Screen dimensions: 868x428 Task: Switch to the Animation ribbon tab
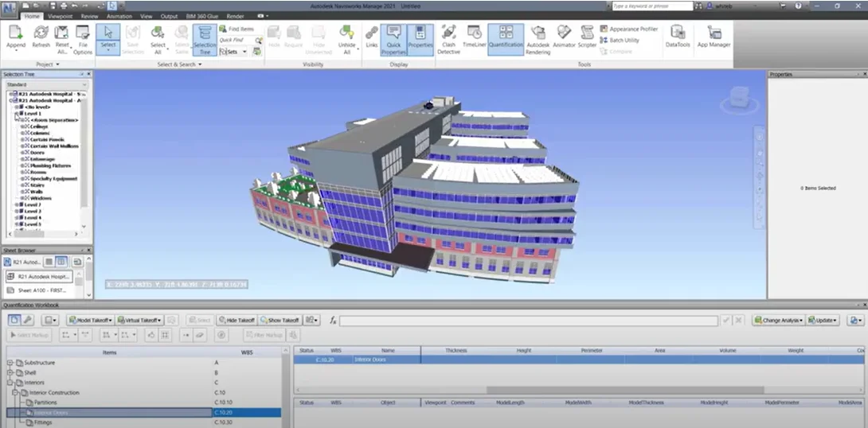[119, 17]
